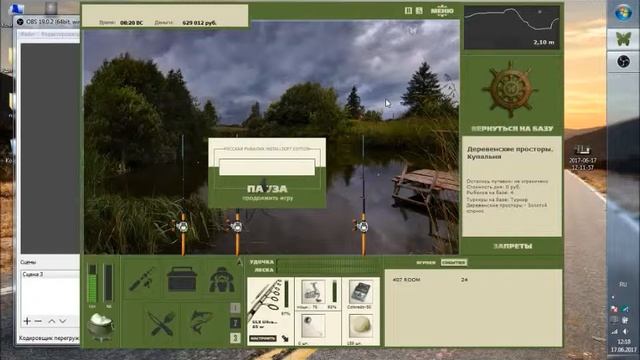Click the middle fishing rod reel
Viewport: 640px width, 360px height.
[237, 226]
